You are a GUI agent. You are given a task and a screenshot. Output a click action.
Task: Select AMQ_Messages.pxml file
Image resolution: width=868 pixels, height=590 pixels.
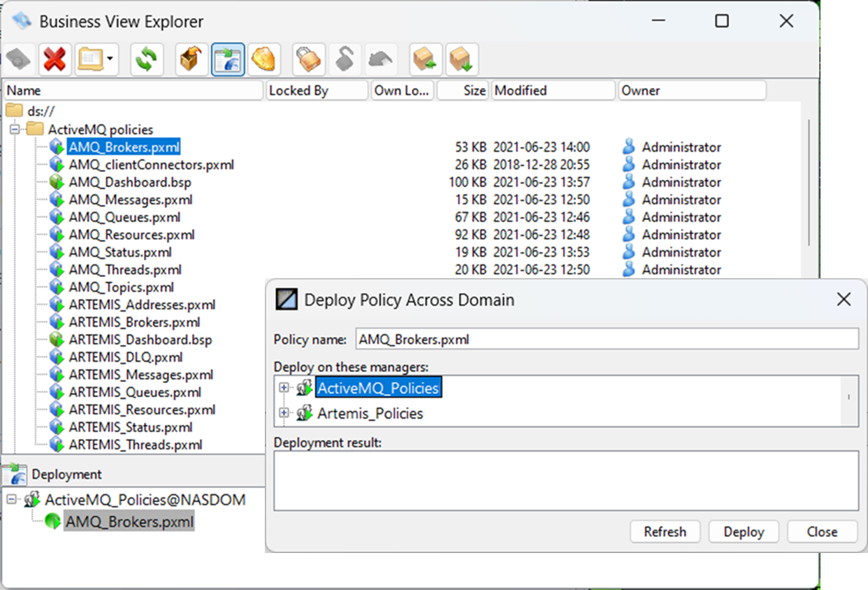[x=130, y=199]
